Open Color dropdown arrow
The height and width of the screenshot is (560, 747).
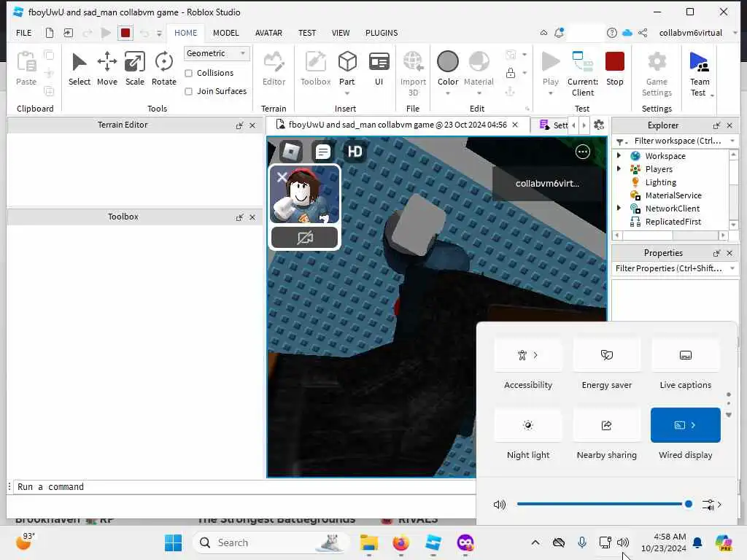[448, 93]
